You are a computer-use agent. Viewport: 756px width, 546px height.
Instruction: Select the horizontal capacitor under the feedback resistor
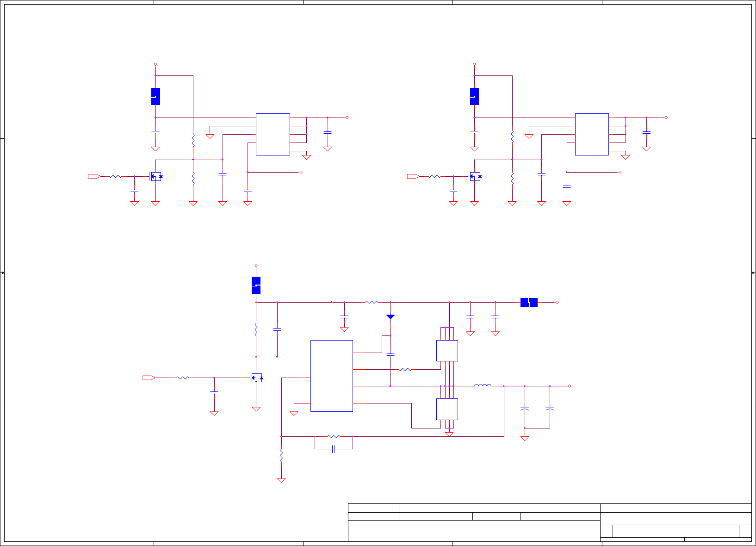coord(334,449)
